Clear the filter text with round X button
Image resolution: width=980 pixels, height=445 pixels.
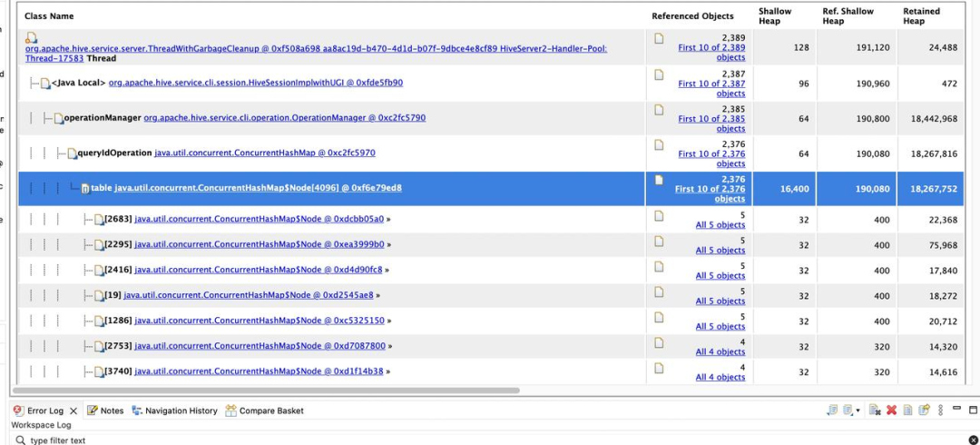973,440
